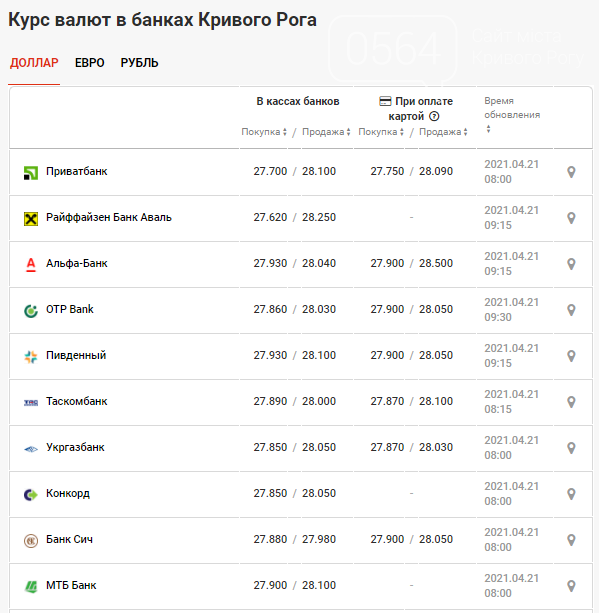Screen dimensions: 599x613
Task: Click the location pin for Банк Сич
Action: point(571,540)
